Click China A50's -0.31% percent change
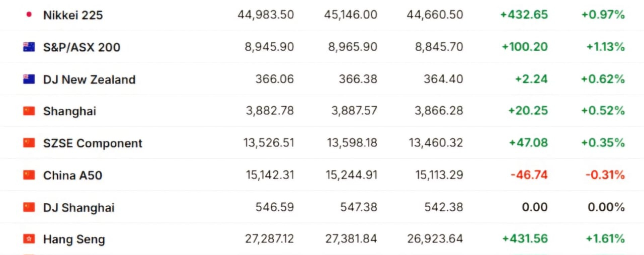This screenshot has width=644, height=255. 605,175
